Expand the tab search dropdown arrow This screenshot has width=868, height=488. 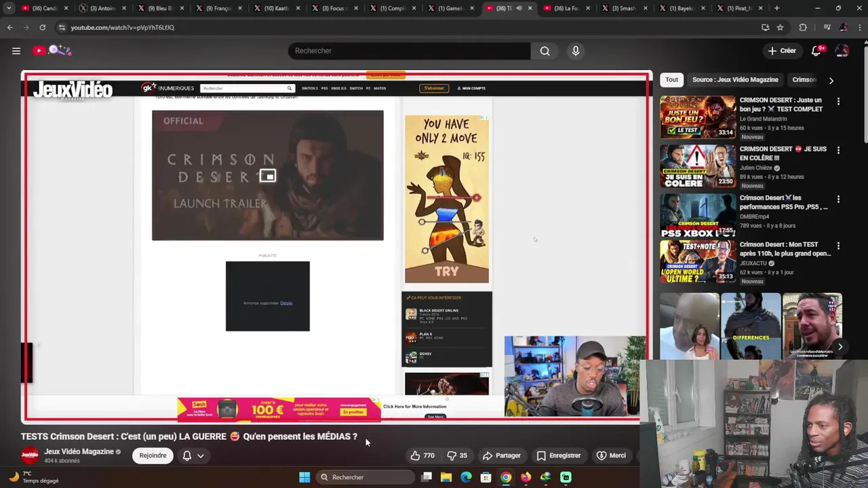(9, 8)
